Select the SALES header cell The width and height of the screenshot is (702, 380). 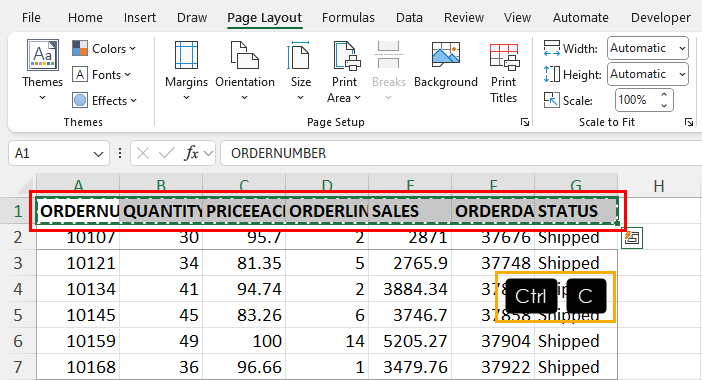coord(410,211)
